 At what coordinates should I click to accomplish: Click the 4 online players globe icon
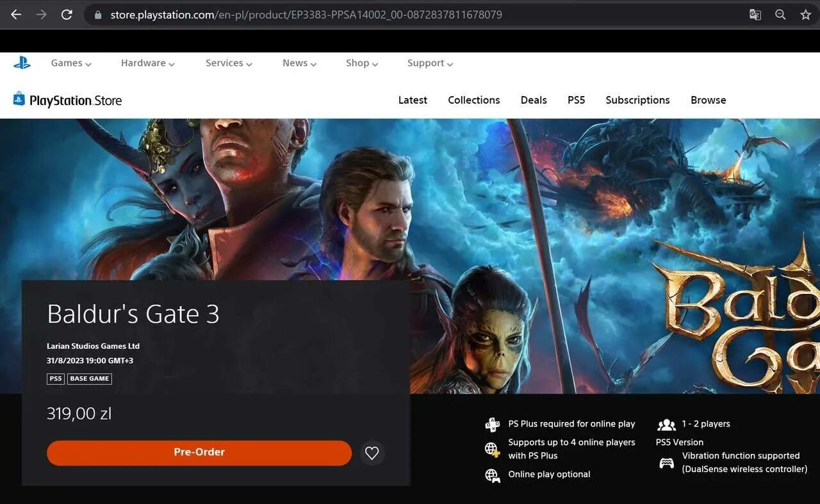(492, 450)
